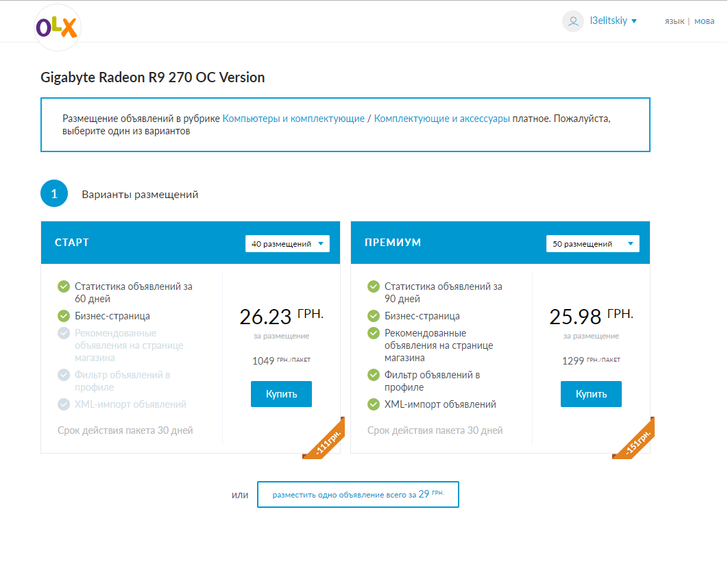Click Бизнес-страница text in СТАРТ
This screenshot has width=728, height=575.
[x=112, y=316]
